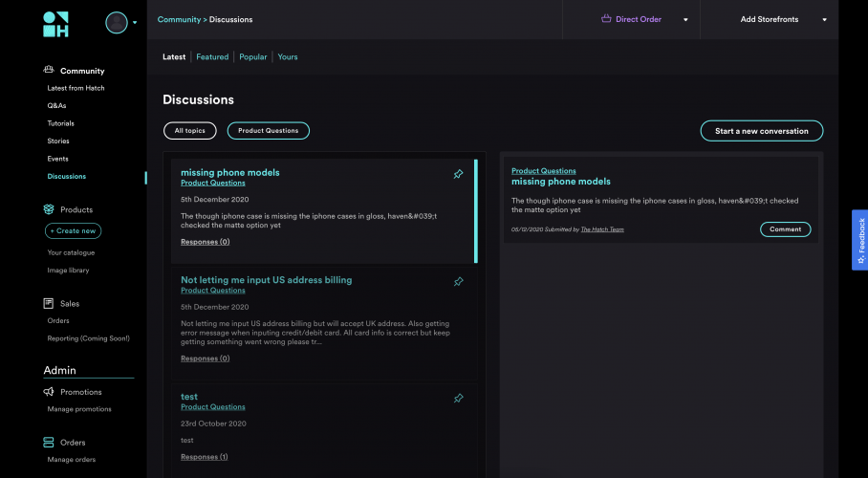Start a new conversation
The width and height of the screenshot is (868, 478).
[x=762, y=131]
